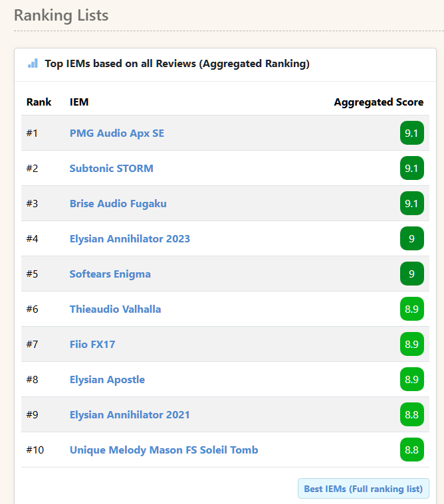Click rank #5 cell
Viewport: 444px width, 504px height.
pos(32,274)
